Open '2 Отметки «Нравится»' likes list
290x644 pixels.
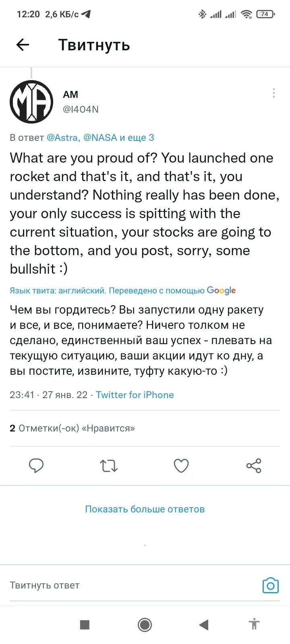click(x=72, y=428)
